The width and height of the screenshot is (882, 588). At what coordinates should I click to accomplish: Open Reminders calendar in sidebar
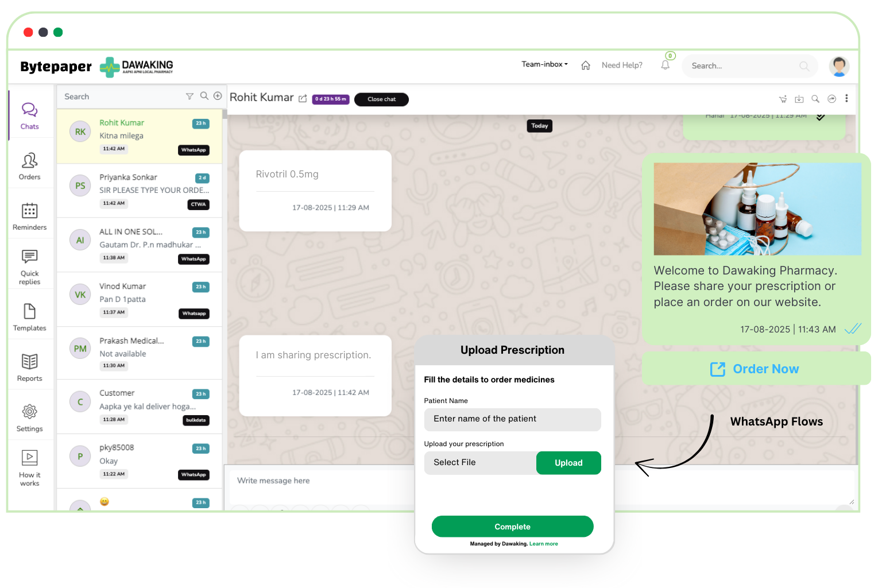[x=30, y=216]
